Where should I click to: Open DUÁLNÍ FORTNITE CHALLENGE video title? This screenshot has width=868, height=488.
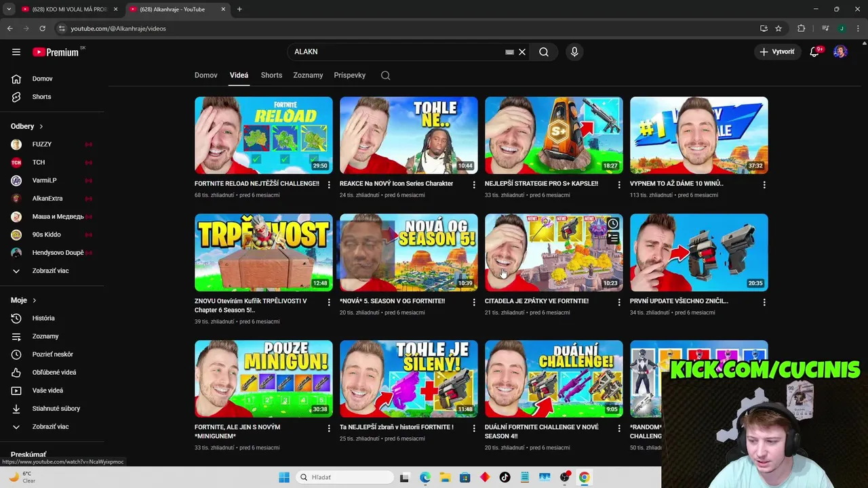pyautogui.click(x=542, y=432)
